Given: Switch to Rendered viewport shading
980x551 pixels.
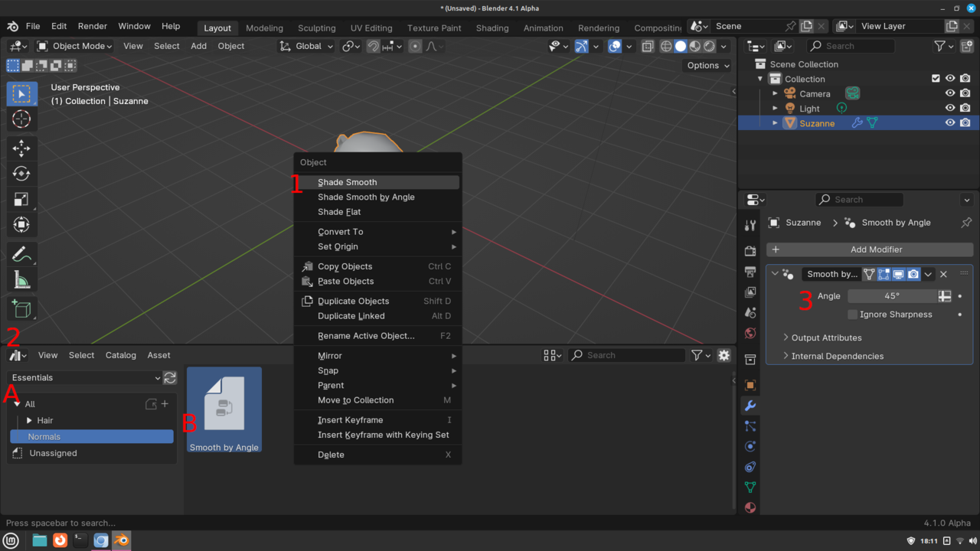Looking at the screenshot, I should click(710, 46).
